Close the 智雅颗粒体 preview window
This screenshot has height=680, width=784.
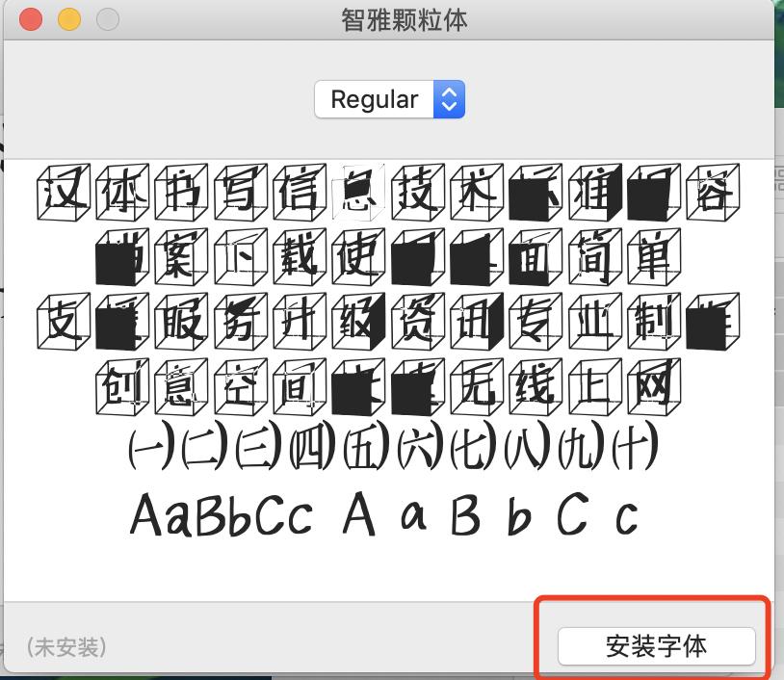coord(30,18)
